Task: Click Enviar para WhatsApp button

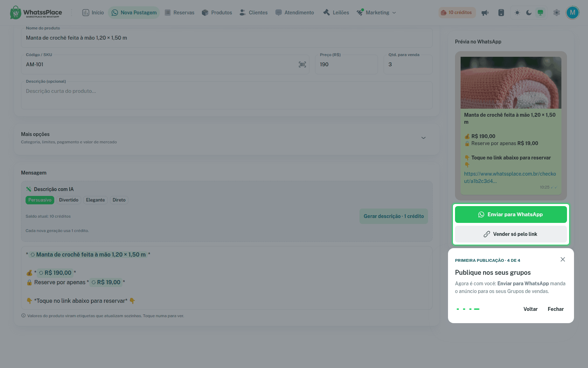Action: 511,214
